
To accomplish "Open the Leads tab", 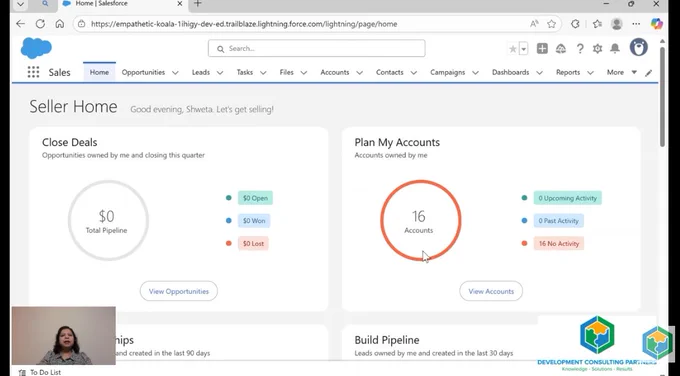I will pos(201,72).
